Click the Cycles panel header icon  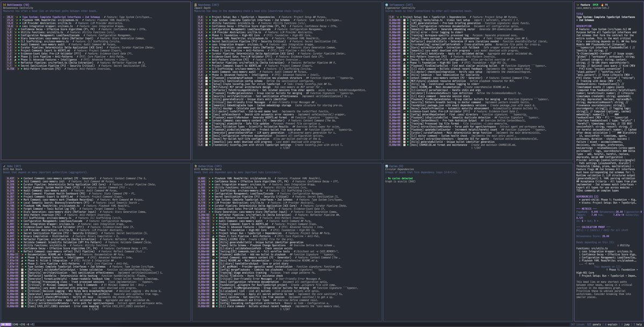coord(386,166)
